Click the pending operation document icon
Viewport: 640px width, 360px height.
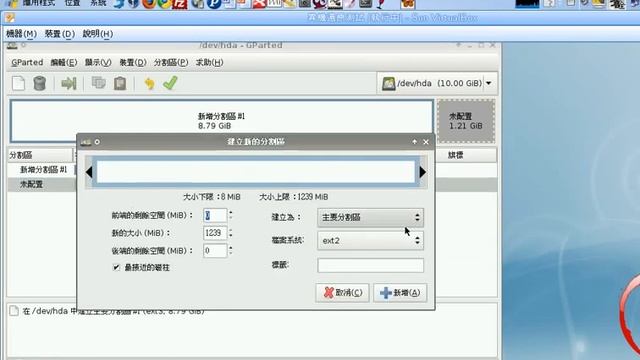click(x=14, y=311)
